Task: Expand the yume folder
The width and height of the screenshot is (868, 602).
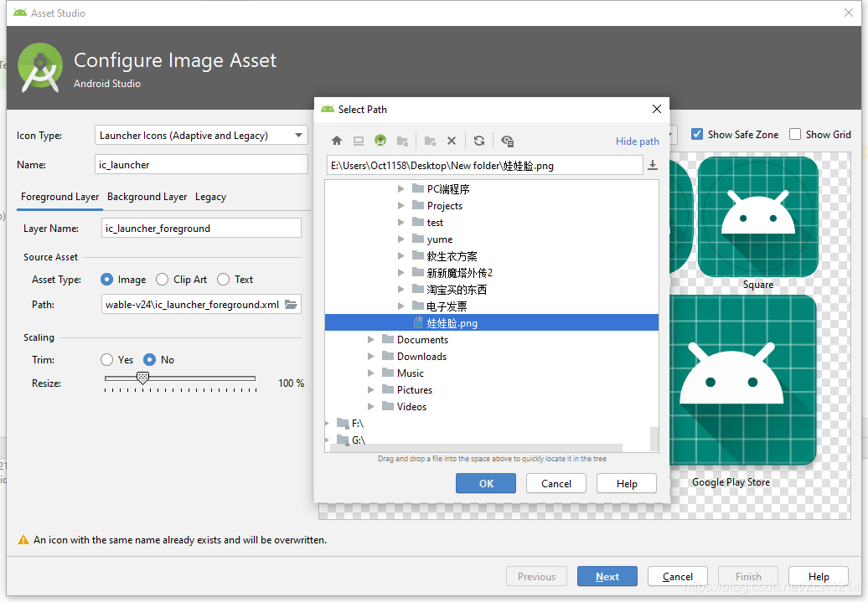Action: pos(400,239)
